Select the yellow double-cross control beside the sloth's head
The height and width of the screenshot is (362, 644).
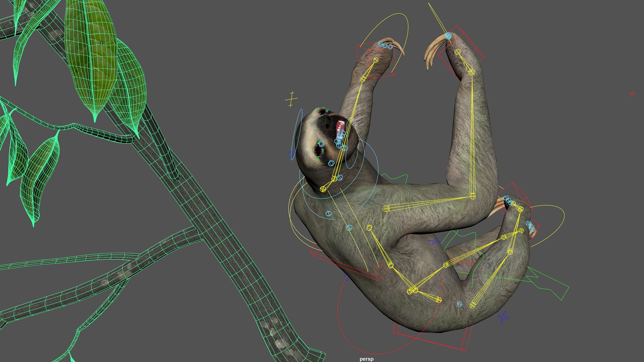[291, 99]
